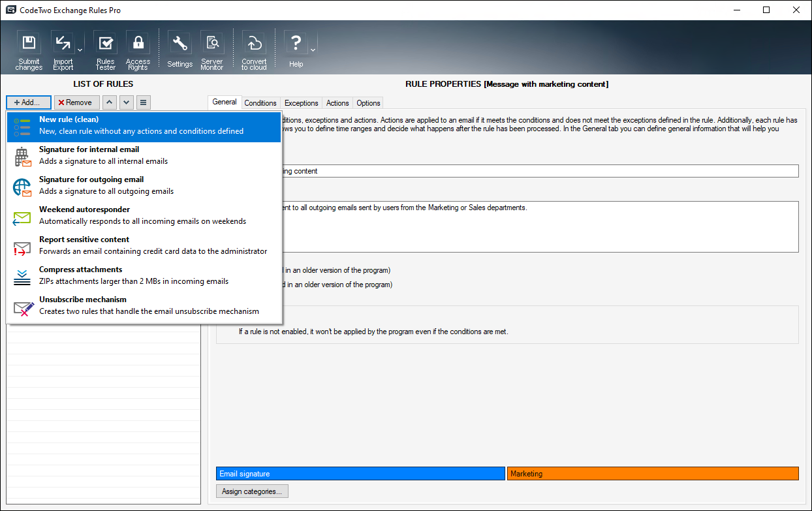Image resolution: width=812 pixels, height=511 pixels.
Task: Switch to the Exceptions tab
Action: point(302,103)
